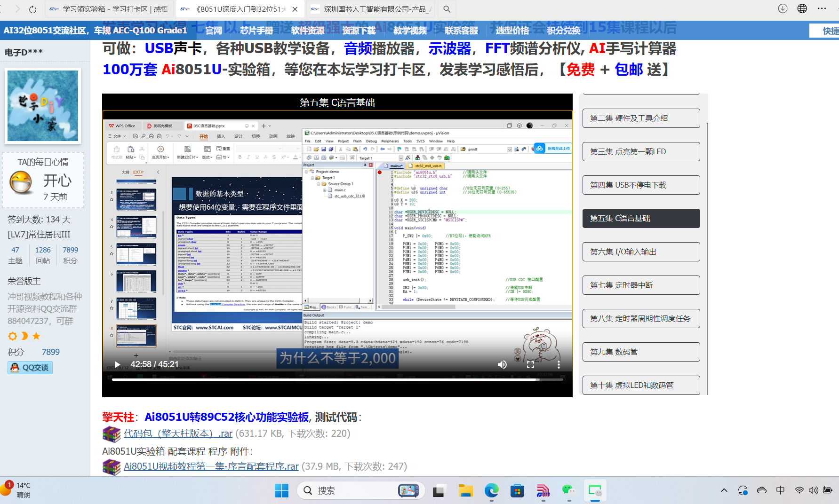Click the taskbar 搜索 search box
The image size is (839, 504).
[x=361, y=490]
